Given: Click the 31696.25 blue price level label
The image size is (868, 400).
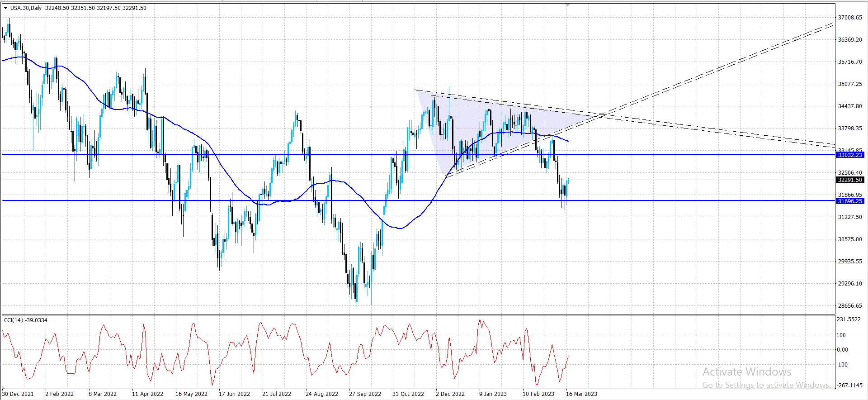Looking at the screenshot, I should [x=850, y=201].
